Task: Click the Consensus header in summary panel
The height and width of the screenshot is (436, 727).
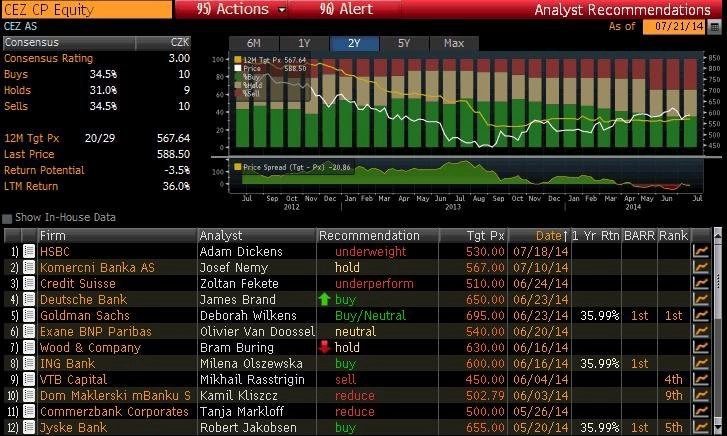Action: (x=70, y=43)
